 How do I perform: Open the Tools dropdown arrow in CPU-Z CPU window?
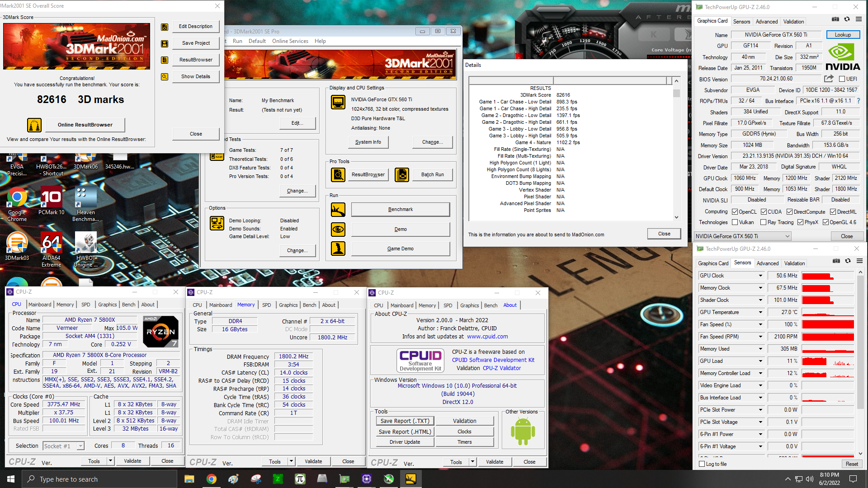tap(110, 461)
